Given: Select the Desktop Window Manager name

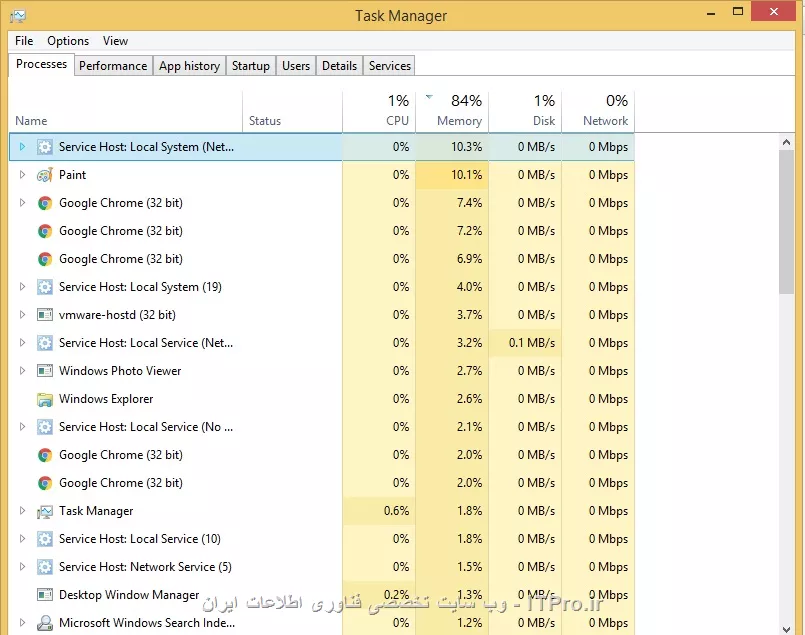Looking at the screenshot, I should (129, 595).
